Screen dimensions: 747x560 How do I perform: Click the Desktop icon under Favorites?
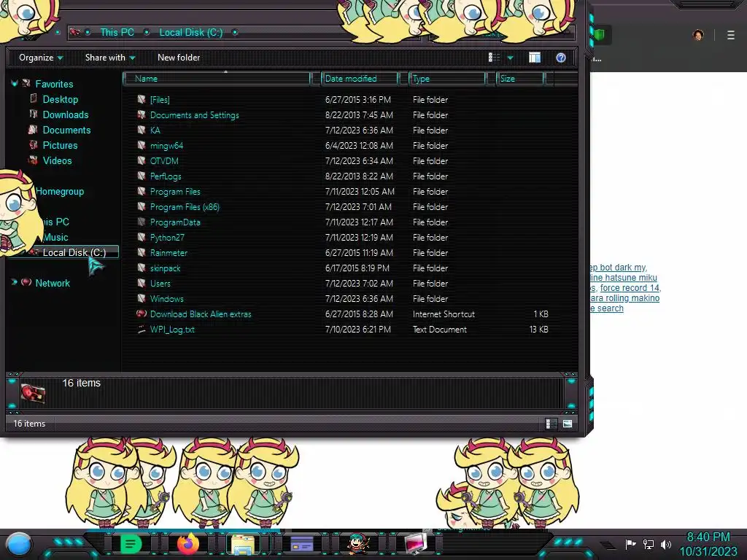click(x=34, y=98)
